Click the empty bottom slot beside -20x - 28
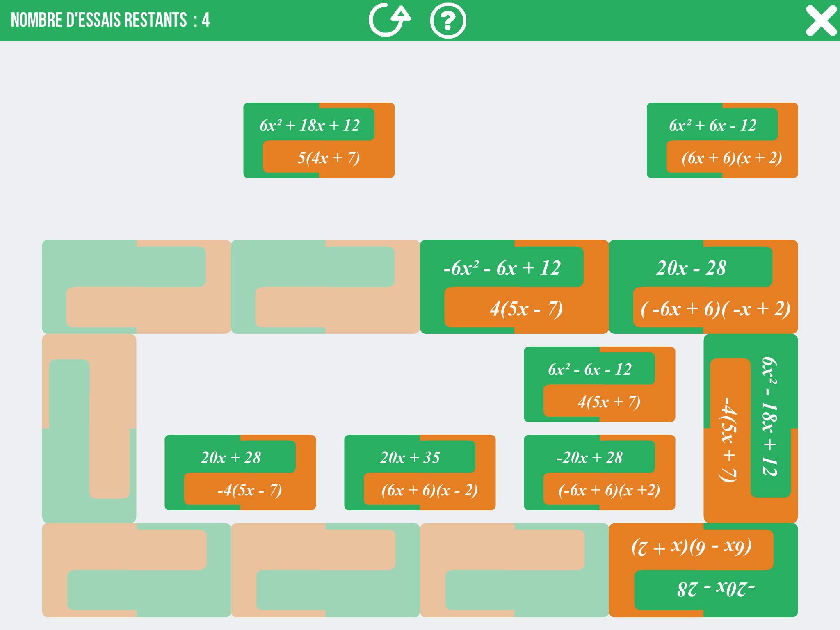Image resolution: width=840 pixels, height=630 pixels. pyautogui.click(x=514, y=570)
